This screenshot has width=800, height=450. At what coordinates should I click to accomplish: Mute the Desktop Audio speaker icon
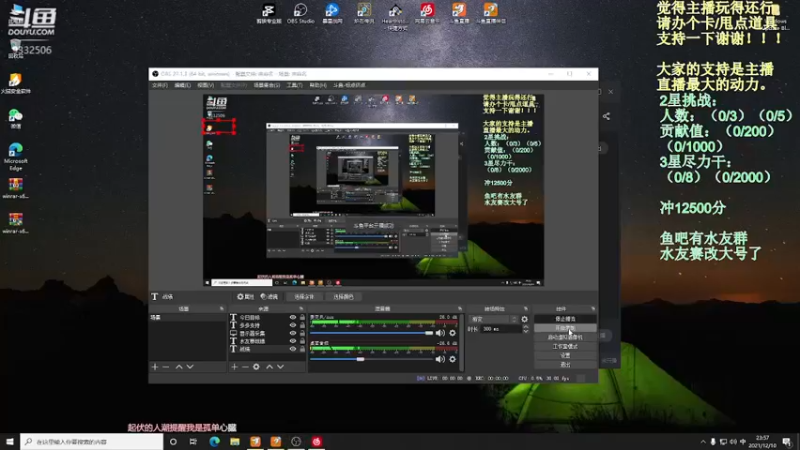(x=440, y=359)
